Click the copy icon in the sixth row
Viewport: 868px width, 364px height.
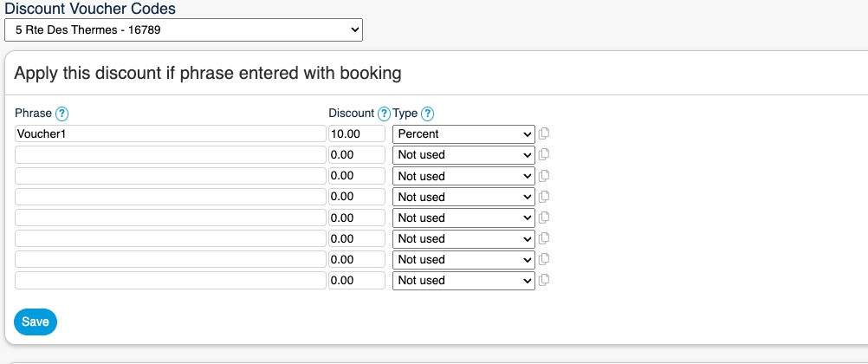(x=544, y=238)
